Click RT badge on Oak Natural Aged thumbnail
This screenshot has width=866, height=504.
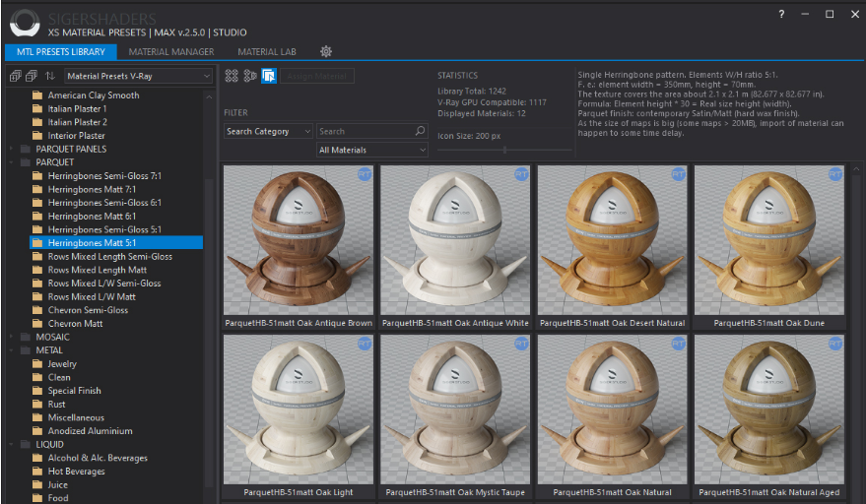point(835,344)
